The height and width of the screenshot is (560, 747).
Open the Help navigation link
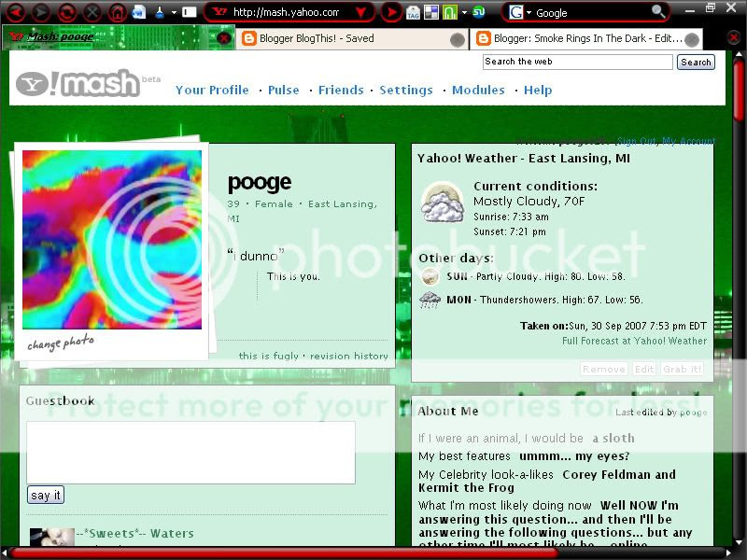click(x=538, y=90)
